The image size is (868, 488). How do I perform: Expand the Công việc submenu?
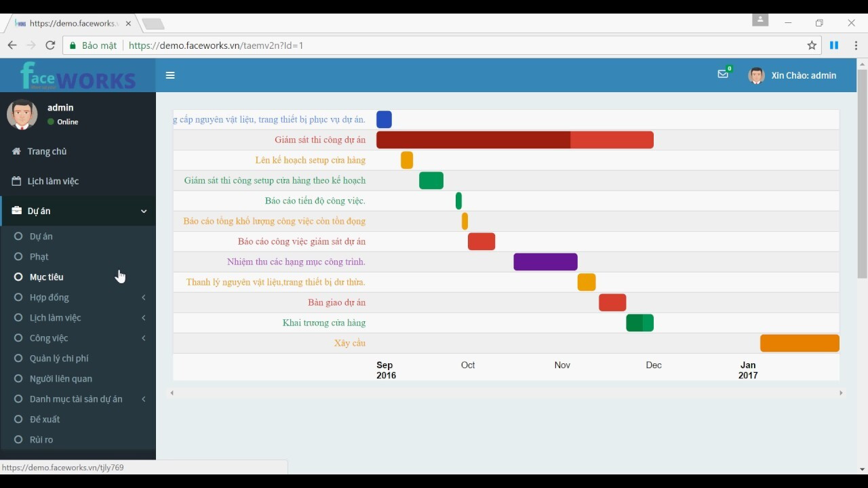(x=49, y=338)
